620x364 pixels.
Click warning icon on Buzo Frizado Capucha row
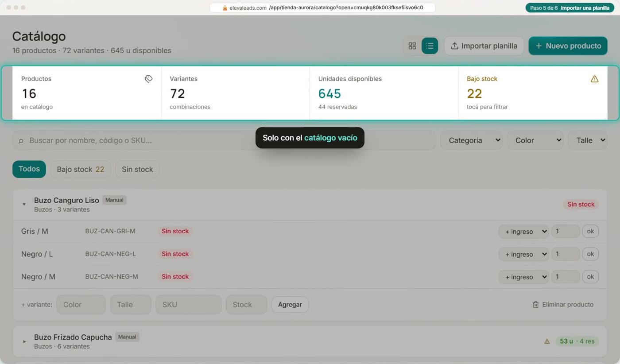[x=547, y=341]
